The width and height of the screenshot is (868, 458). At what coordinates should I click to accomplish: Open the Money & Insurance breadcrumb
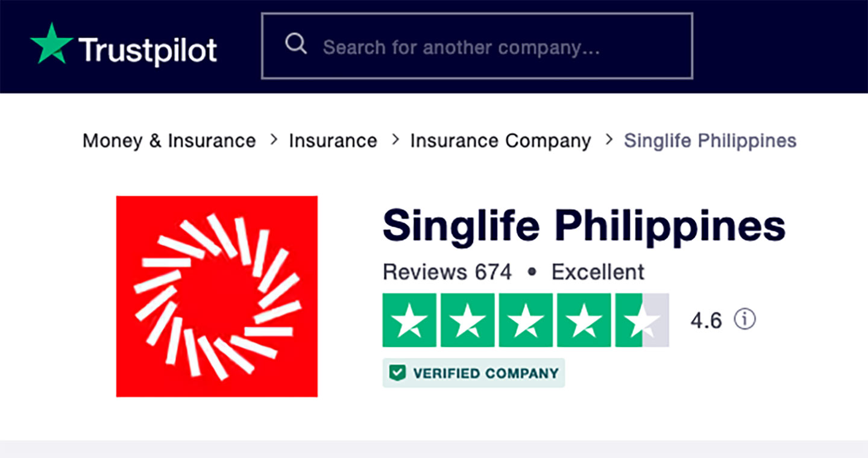point(169,141)
